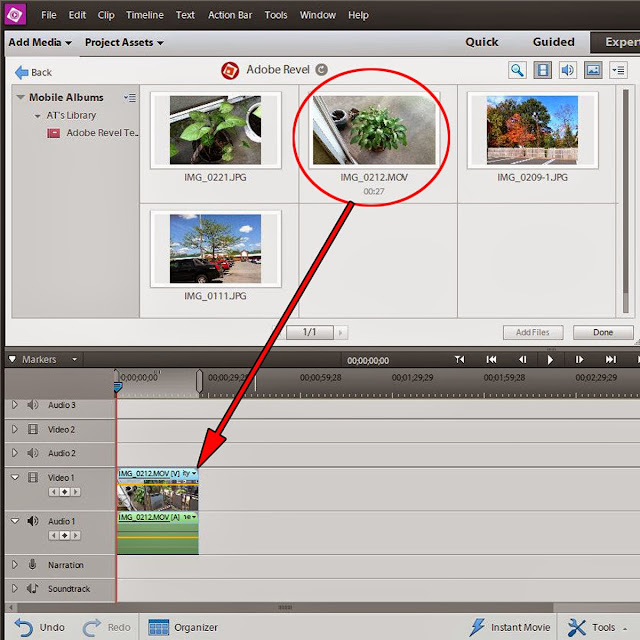Open the Organizer
This screenshot has width=640, height=640.
pos(183,627)
